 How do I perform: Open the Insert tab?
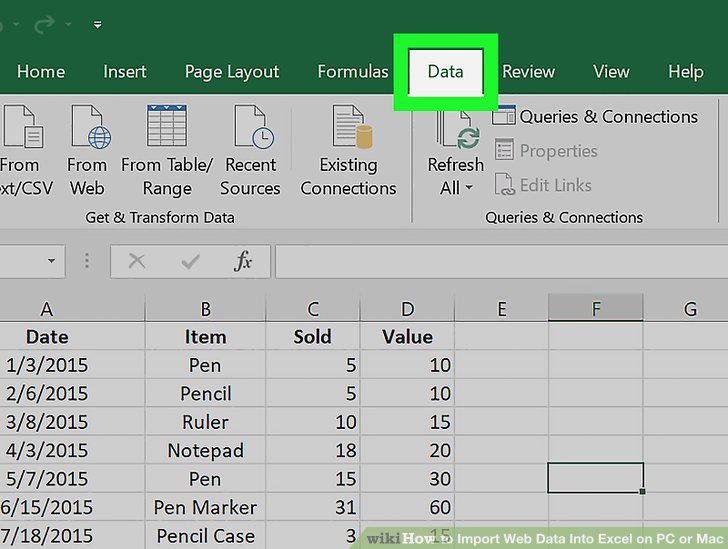pos(125,72)
